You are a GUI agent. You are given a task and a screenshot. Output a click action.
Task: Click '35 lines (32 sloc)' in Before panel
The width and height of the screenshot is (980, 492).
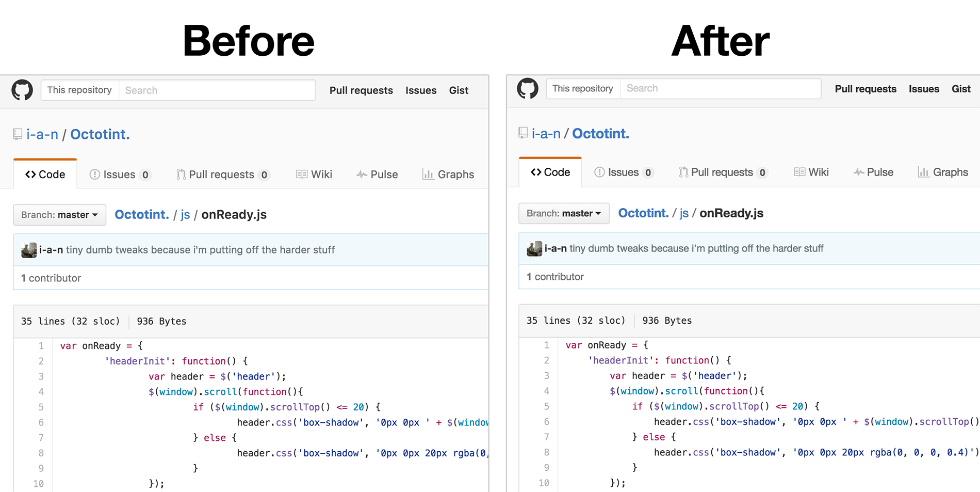(x=70, y=321)
